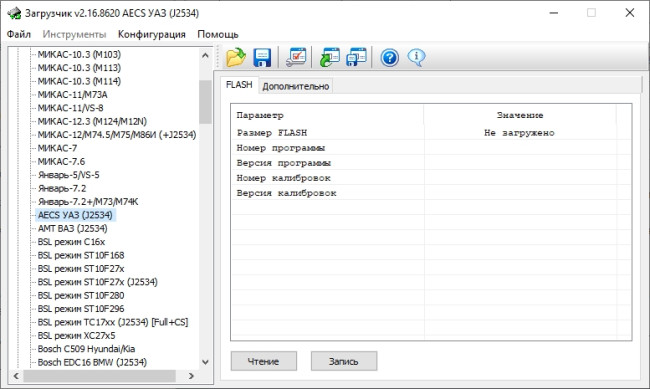Select МИКАС-7 entry
650x389 pixels.
pyautogui.click(x=57, y=148)
